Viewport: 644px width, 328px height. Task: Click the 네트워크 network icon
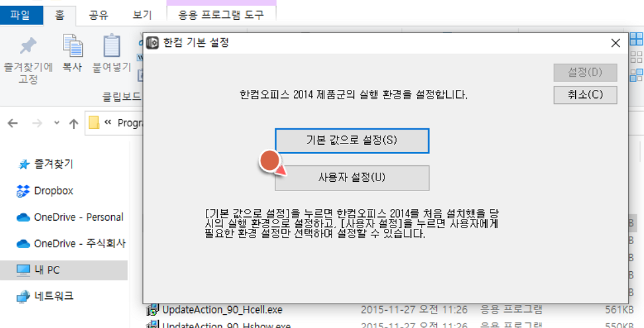pos(23,296)
